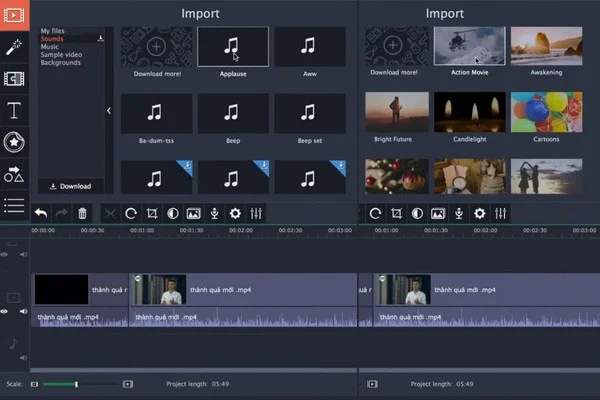Image resolution: width=600 pixels, height=400 pixels.
Task: Click the 00:01:30 mark on the left timeline ruler
Action: (191, 230)
